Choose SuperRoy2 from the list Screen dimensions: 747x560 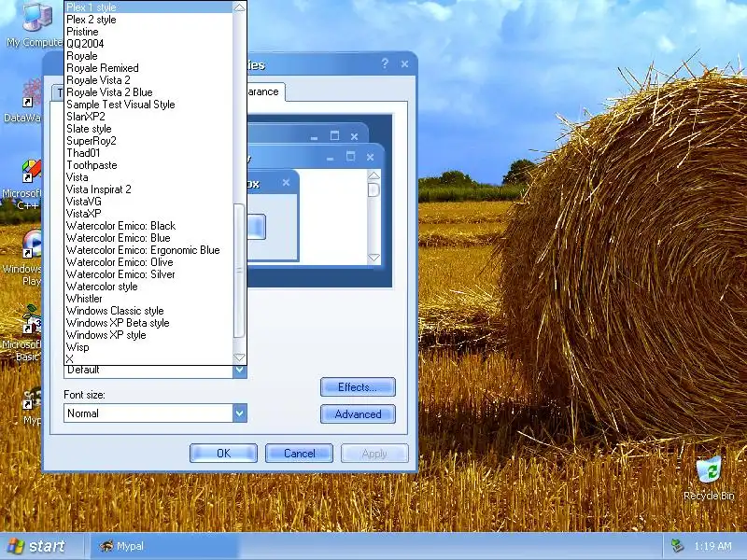148,141
